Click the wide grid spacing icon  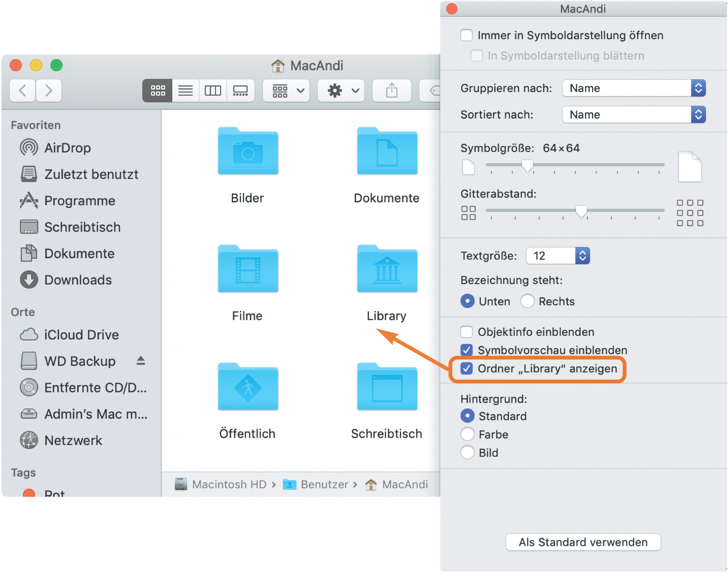690,213
